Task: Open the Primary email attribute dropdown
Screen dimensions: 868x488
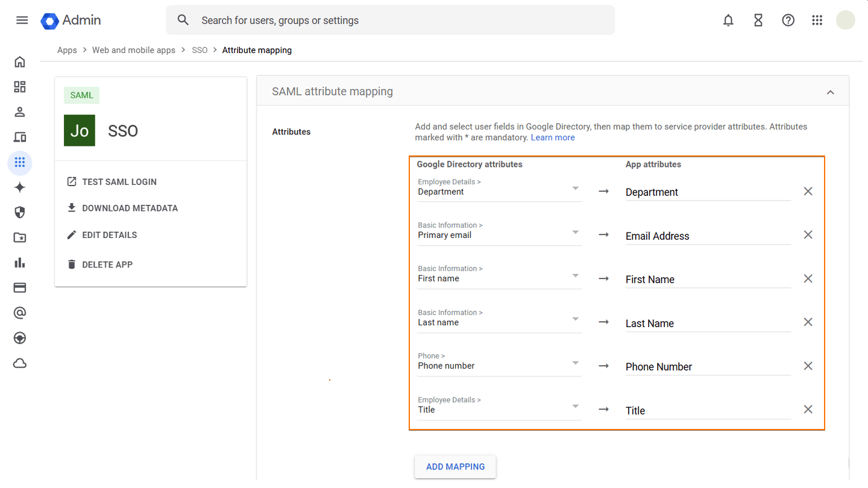Action: [575, 231]
